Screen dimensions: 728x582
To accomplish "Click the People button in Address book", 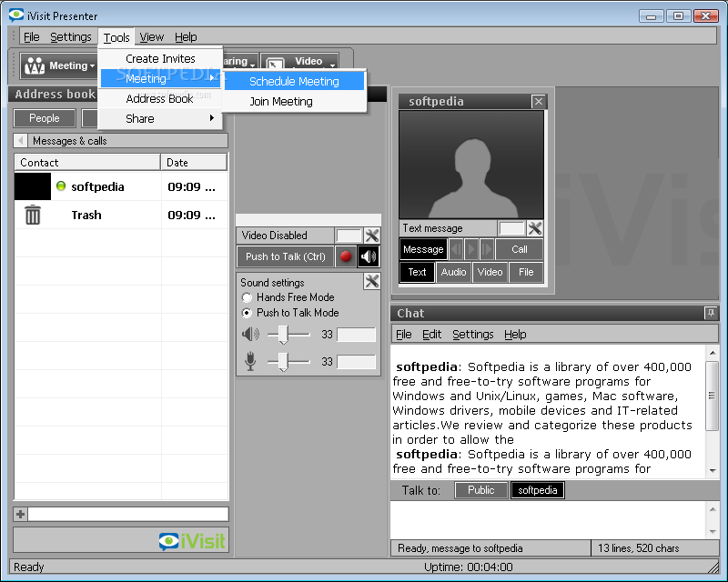I will coord(45,118).
